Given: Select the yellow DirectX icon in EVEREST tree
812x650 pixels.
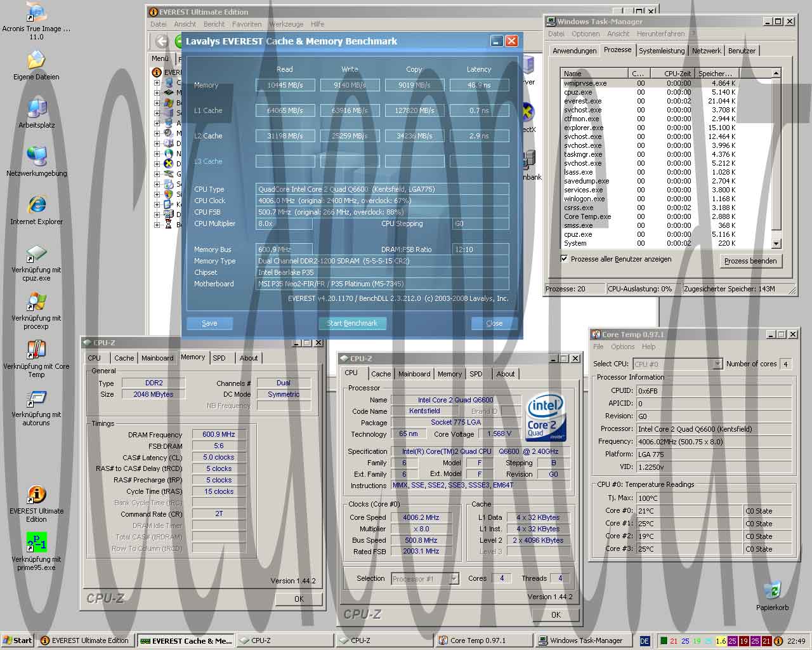Looking at the screenshot, I should click(x=169, y=164).
